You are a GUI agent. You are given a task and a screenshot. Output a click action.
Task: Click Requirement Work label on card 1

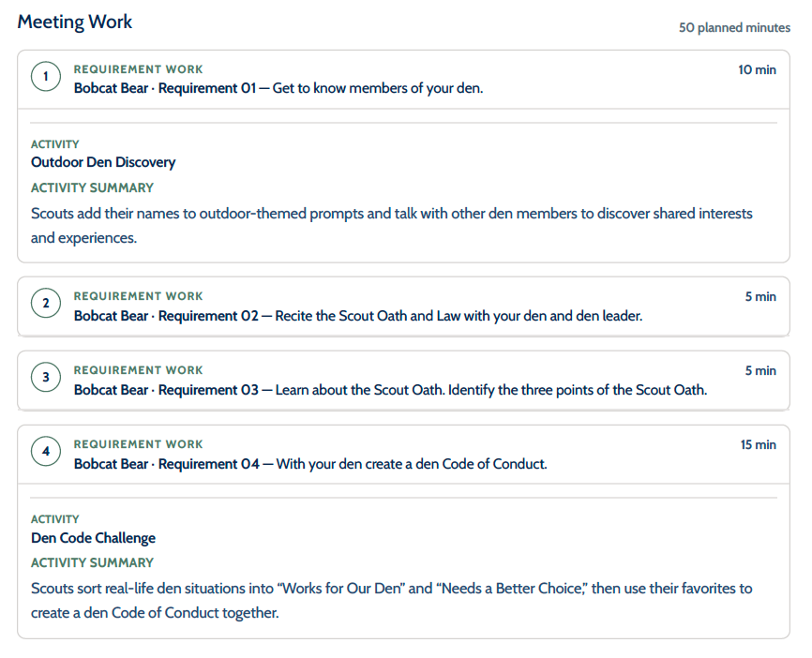pos(138,69)
